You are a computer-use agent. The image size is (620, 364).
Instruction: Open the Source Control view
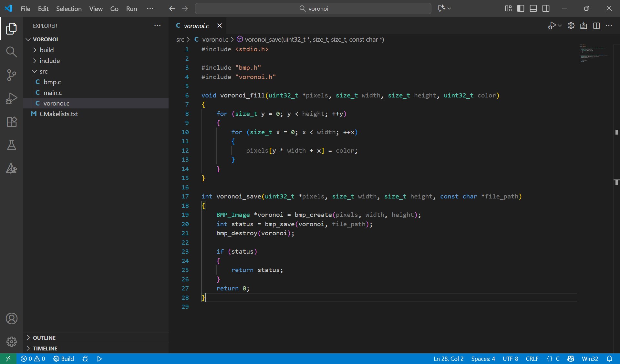tap(12, 75)
